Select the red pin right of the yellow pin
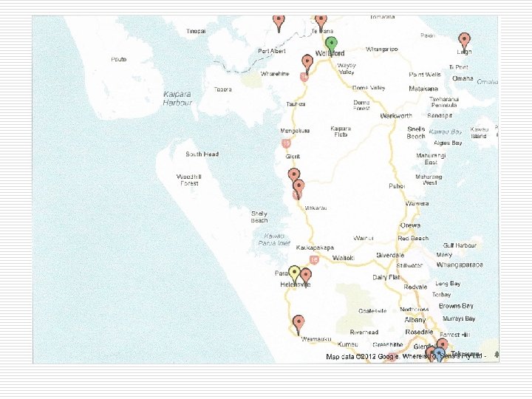The height and width of the screenshot is (399, 532). click(x=306, y=277)
